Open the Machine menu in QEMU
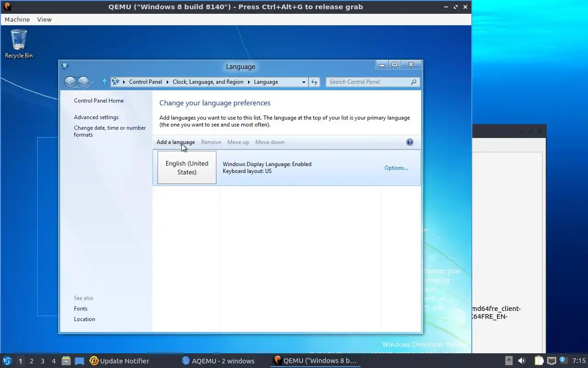This screenshot has height=368, width=588. 17,19
